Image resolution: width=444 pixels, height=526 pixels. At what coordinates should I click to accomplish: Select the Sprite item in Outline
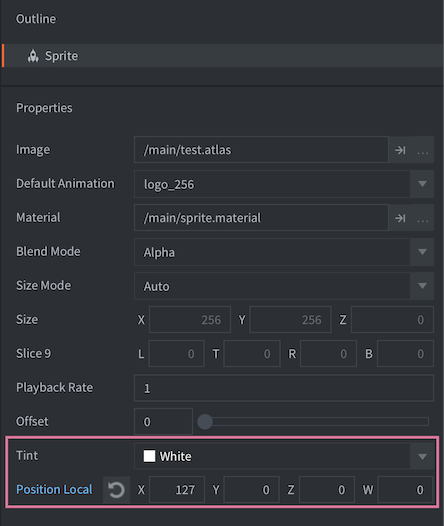tap(222, 56)
